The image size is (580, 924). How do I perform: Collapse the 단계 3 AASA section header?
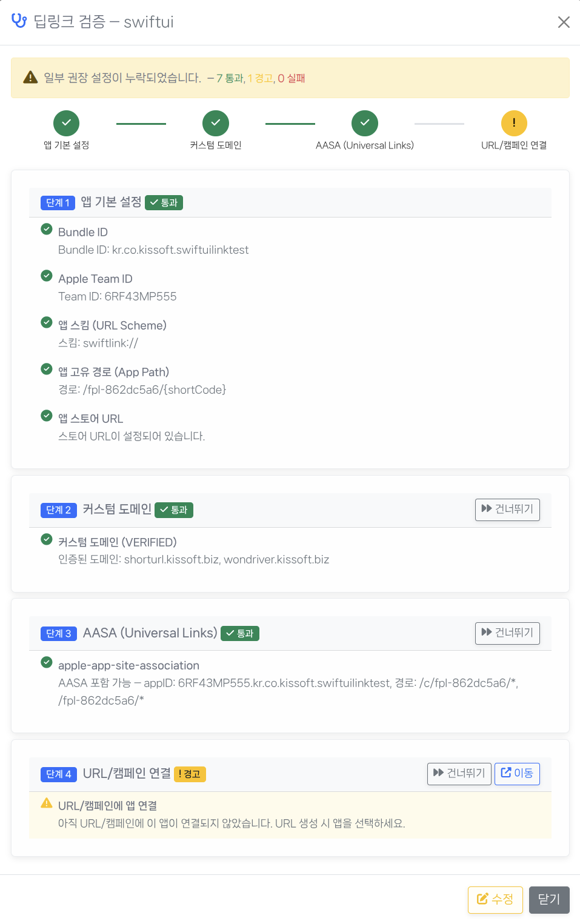[242, 633]
